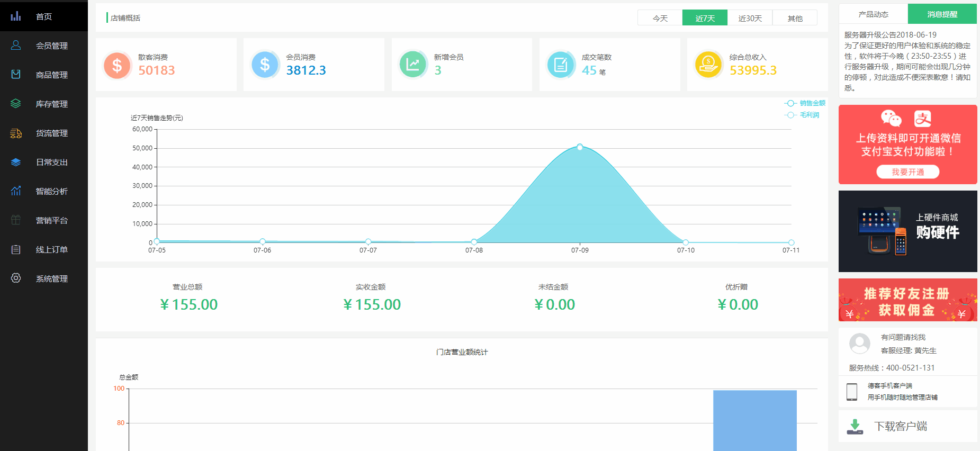Viewport: 980px width, 451px height.
Task: Select the 今天 time range
Action: click(x=660, y=18)
